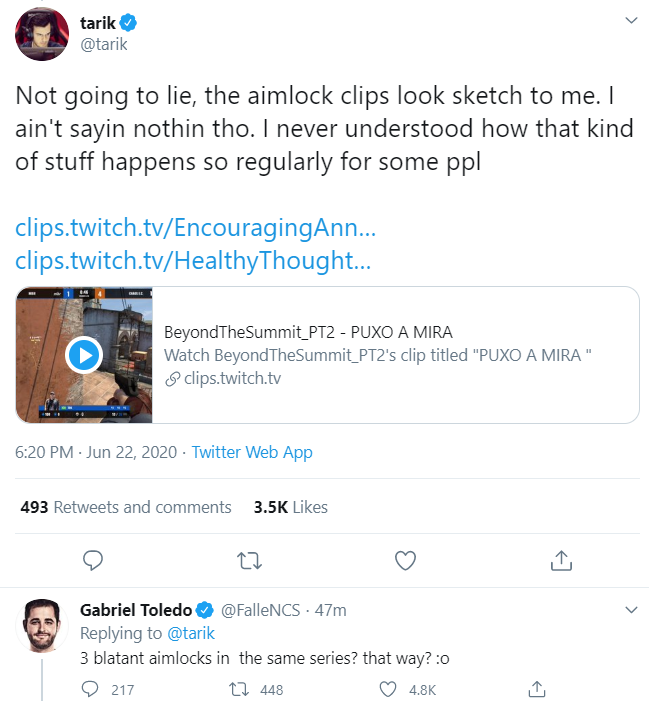Viewport: 649px width, 701px height.
Task: Retweet Gabriel Toledo's reply
Action: tap(240, 689)
